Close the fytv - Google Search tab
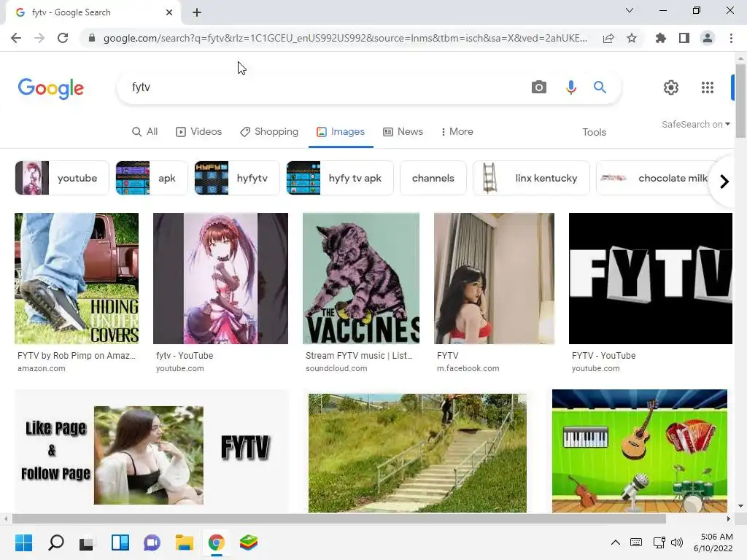The height and width of the screenshot is (560, 747). [x=169, y=12]
